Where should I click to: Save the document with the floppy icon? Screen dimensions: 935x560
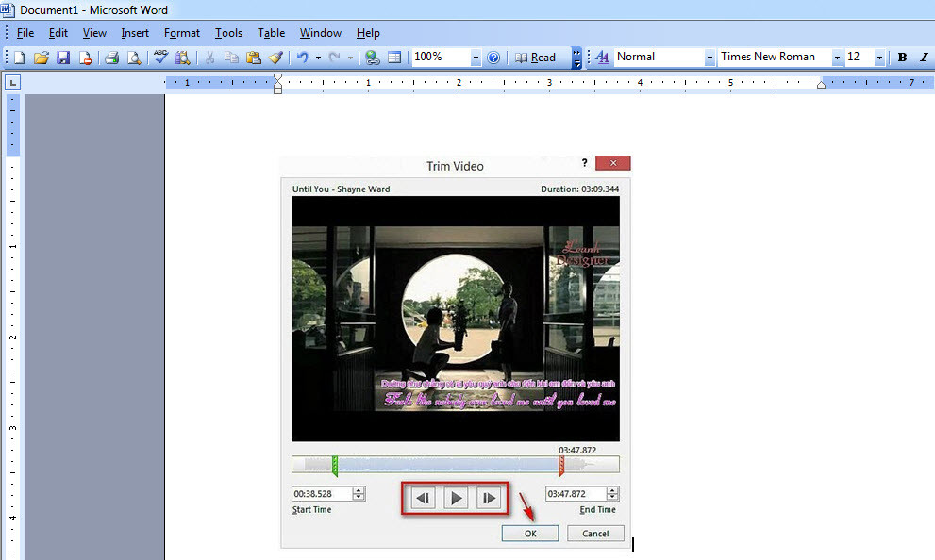point(63,58)
